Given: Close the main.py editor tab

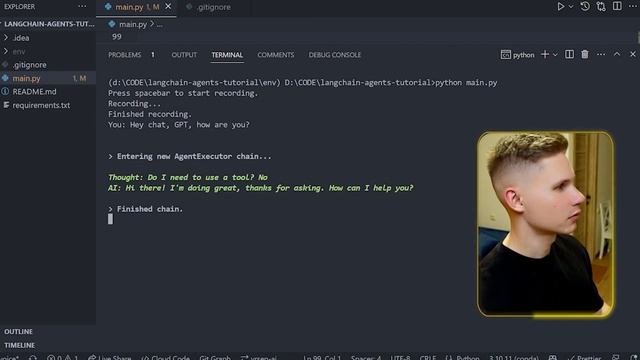Looking at the screenshot, I should 168,7.
